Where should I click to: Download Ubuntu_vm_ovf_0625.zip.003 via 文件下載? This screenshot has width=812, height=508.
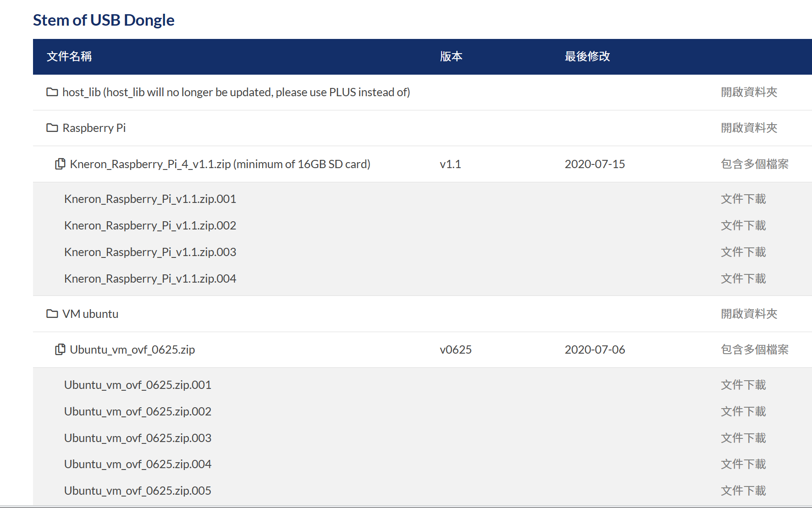(x=743, y=438)
